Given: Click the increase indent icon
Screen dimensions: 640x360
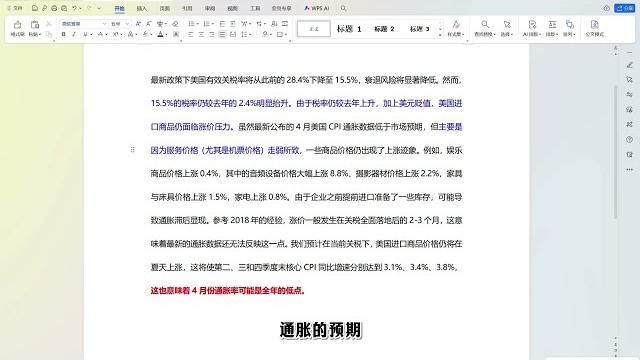Looking at the screenshot, I should pyautogui.click(x=233, y=24).
